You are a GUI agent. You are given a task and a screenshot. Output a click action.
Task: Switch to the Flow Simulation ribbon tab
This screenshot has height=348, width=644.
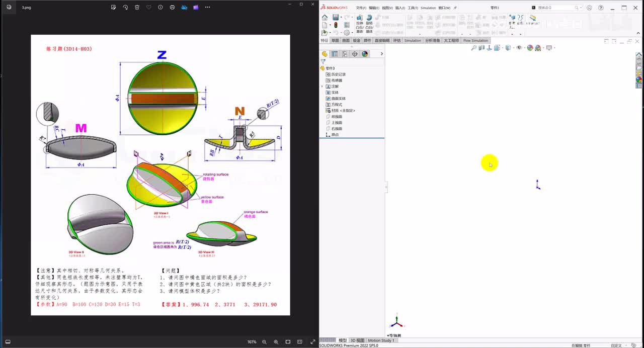[x=475, y=40]
